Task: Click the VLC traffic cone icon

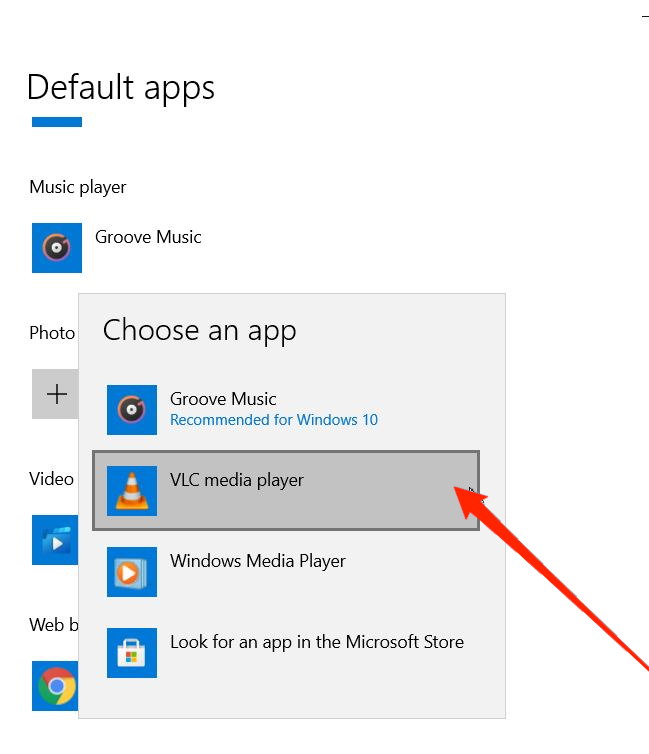Action: [132, 491]
